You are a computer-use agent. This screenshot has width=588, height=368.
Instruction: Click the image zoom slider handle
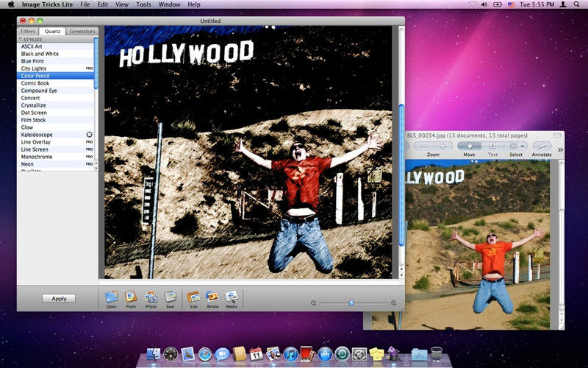click(x=351, y=302)
